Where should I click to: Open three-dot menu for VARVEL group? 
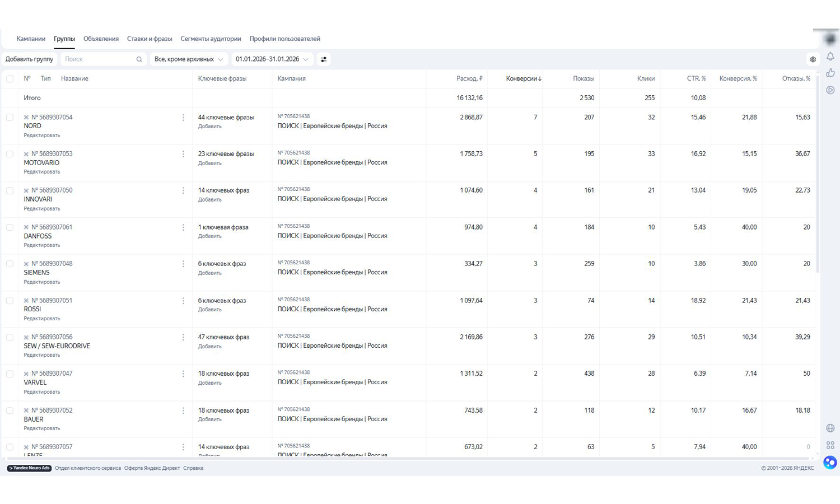coord(183,374)
